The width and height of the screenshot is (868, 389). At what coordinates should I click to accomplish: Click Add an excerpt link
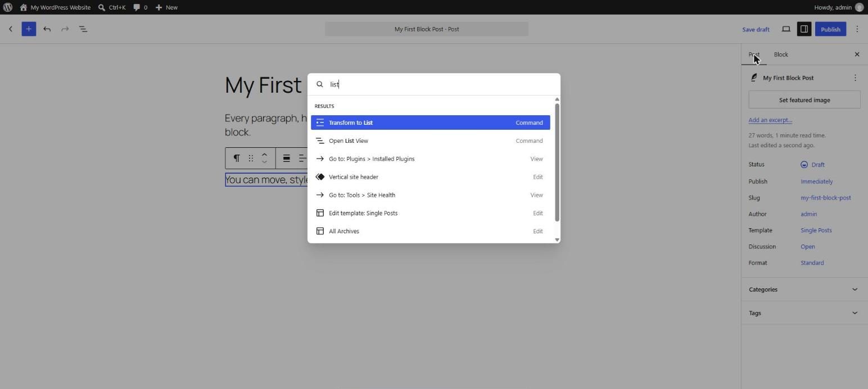tap(770, 120)
